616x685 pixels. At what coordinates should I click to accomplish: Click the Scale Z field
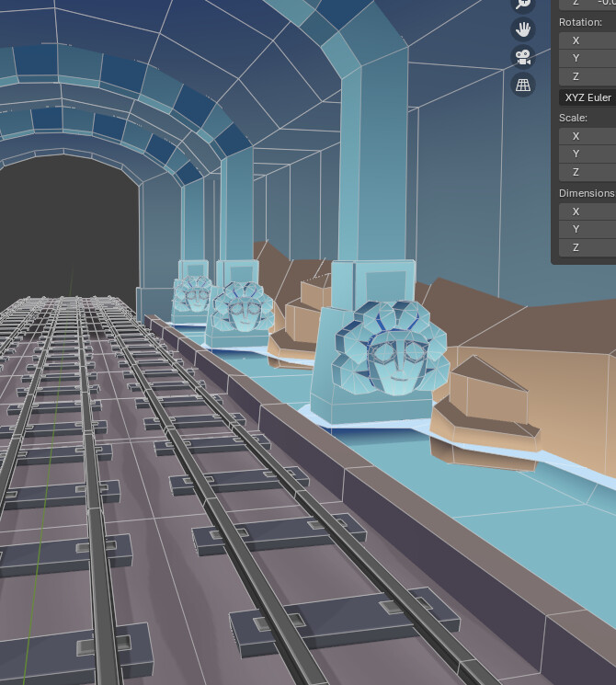click(587, 172)
